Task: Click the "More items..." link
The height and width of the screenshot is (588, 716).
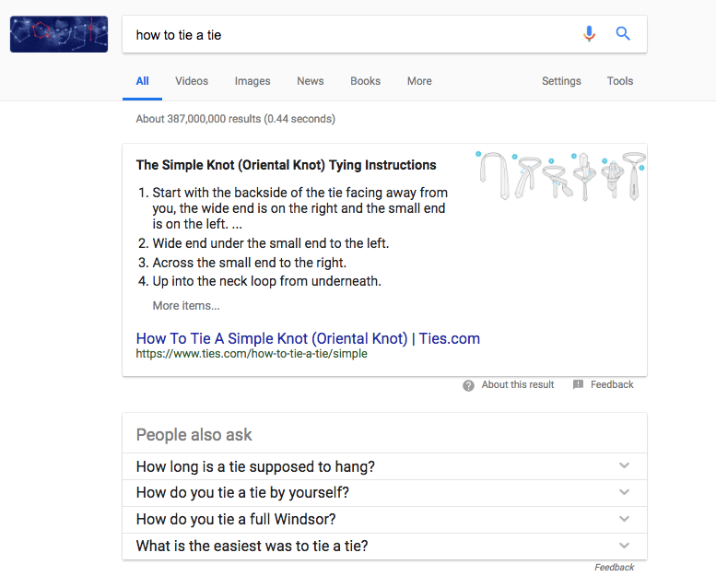Action: point(186,306)
